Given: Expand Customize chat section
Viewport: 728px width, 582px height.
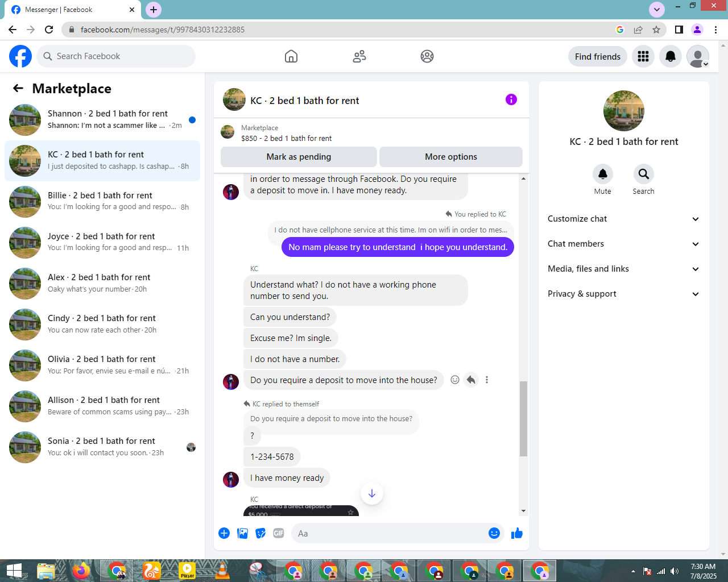Looking at the screenshot, I should (624, 219).
